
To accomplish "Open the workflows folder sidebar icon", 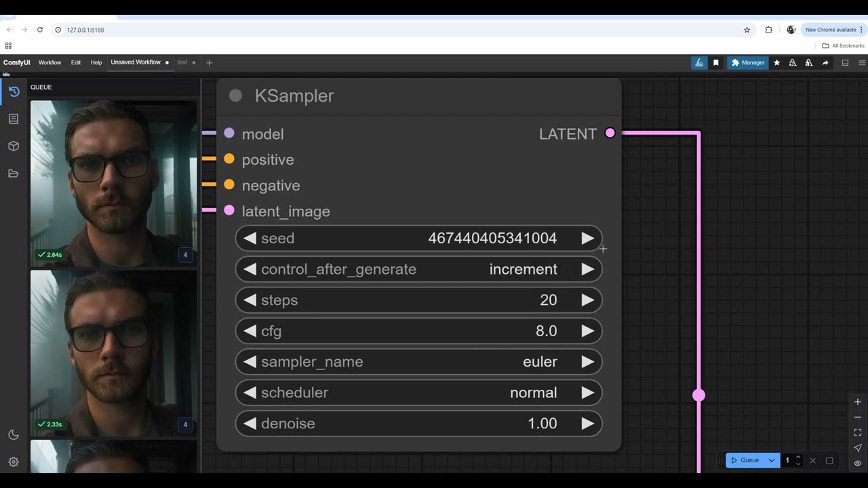I will [x=14, y=174].
